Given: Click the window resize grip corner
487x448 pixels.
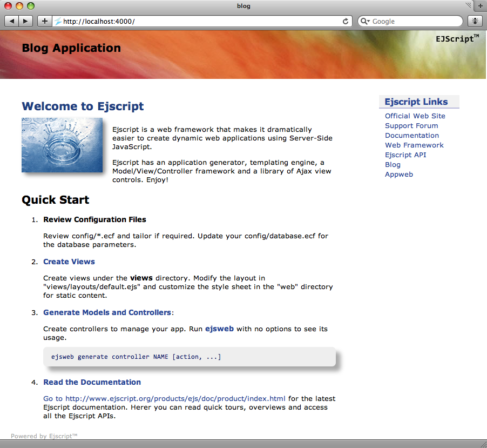Looking at the screenshot, I should [483, 445].
